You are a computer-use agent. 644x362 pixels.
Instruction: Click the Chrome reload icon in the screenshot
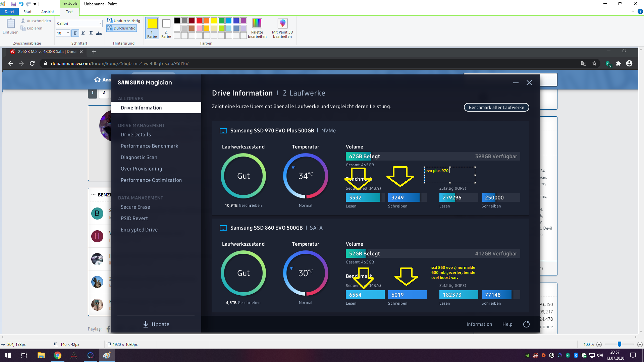point(32,63)
